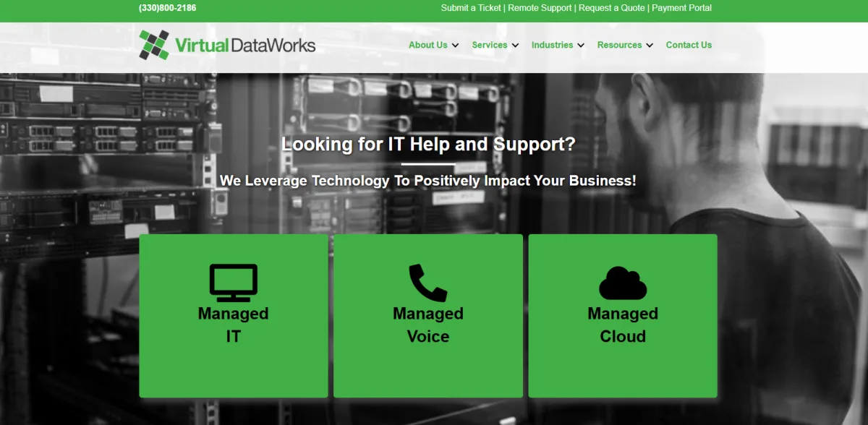The width and height of the screenshot is (868, 425).
Task: Open the Resources menu
Action: click(x=620, y=45)
